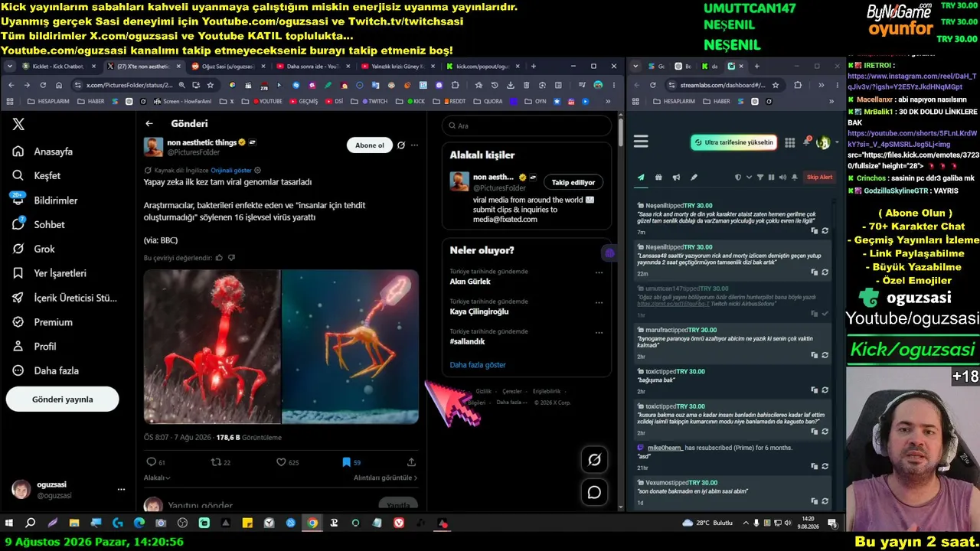Like the post with the heart icon
The height and width of the screenshot is (551, 980).
coord(281,462)
